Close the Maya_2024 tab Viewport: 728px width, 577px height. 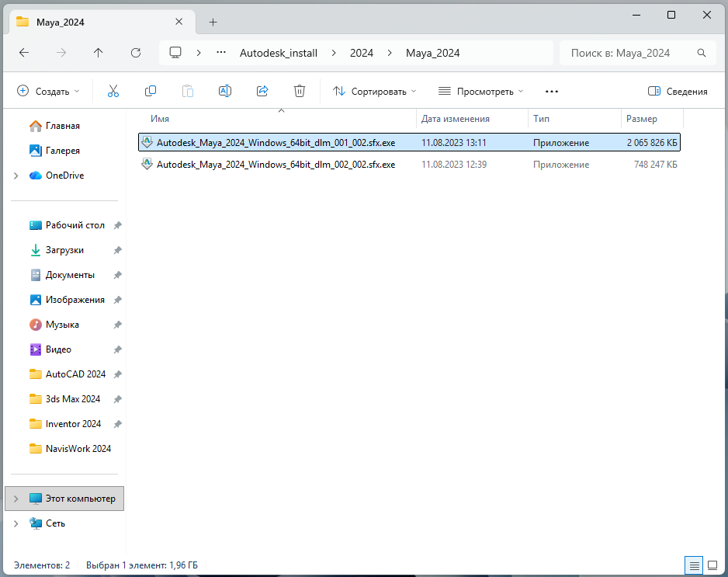[x=179, y=22]
